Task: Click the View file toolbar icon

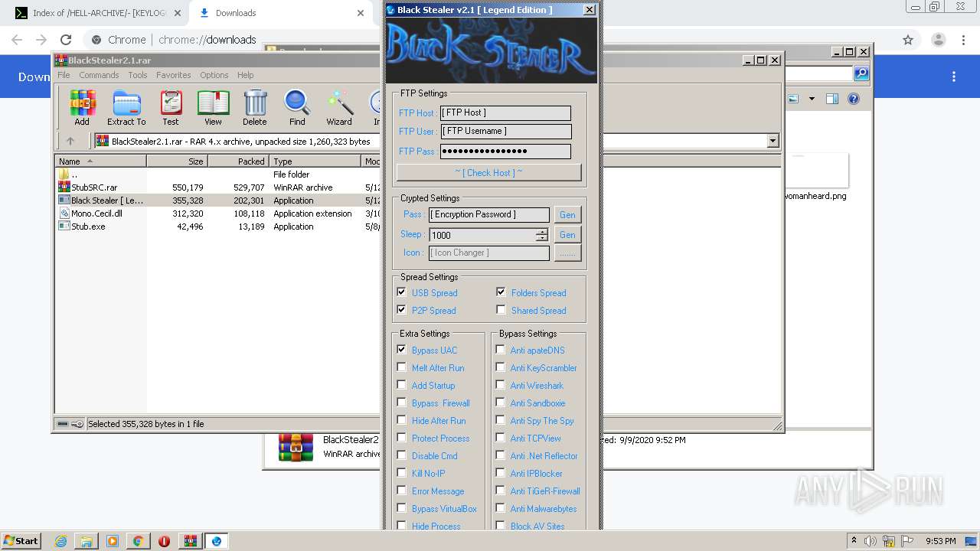Action: coord(213,107)
